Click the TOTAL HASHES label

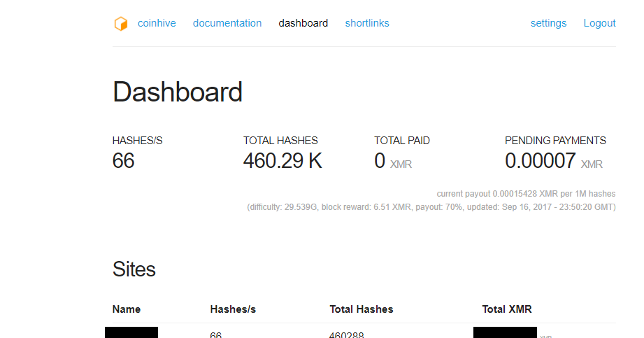(280, 141)
